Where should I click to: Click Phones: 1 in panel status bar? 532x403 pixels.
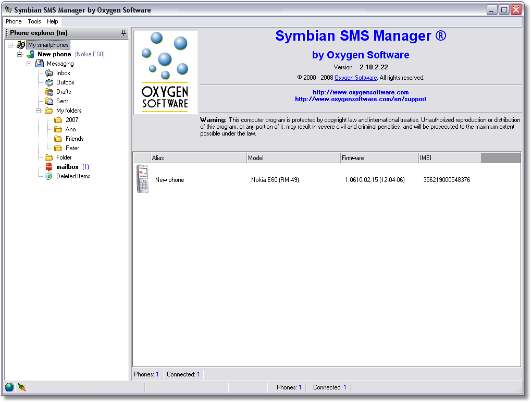click(146, 374)
